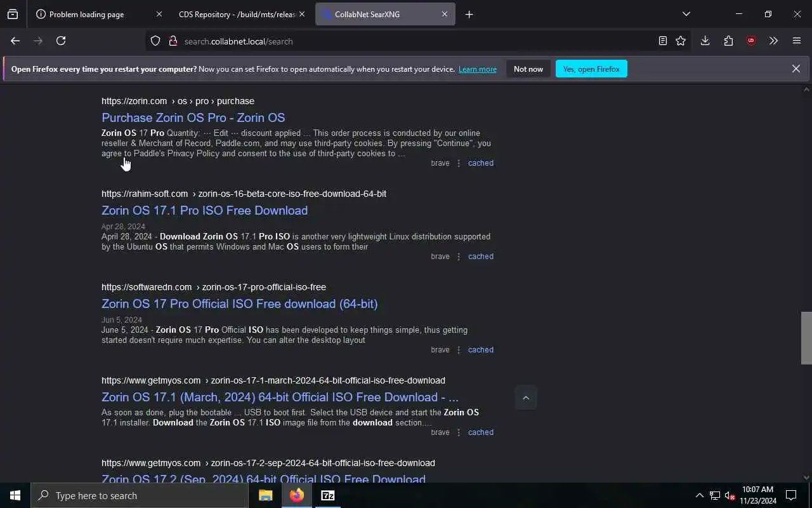Open options dots for softwaredn.com result
This screenshot has width=812, height=508.
pyautogui.click(x=459, y=350)
